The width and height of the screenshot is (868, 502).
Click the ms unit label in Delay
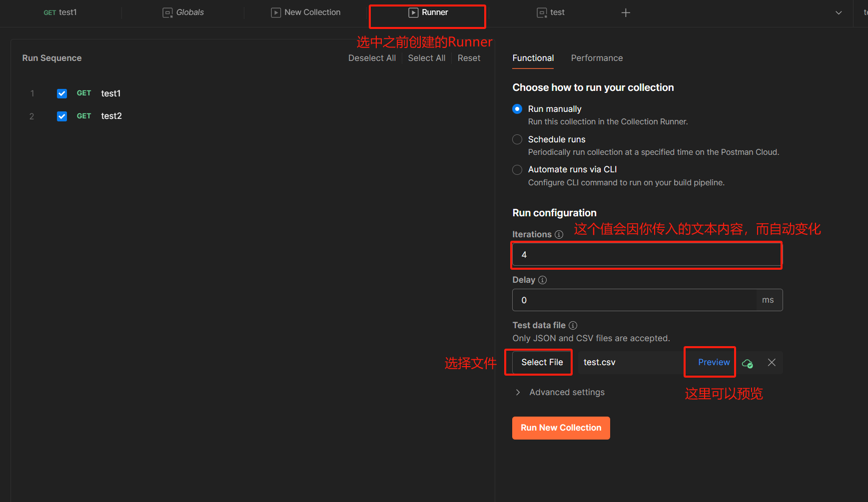pos(768,300)
